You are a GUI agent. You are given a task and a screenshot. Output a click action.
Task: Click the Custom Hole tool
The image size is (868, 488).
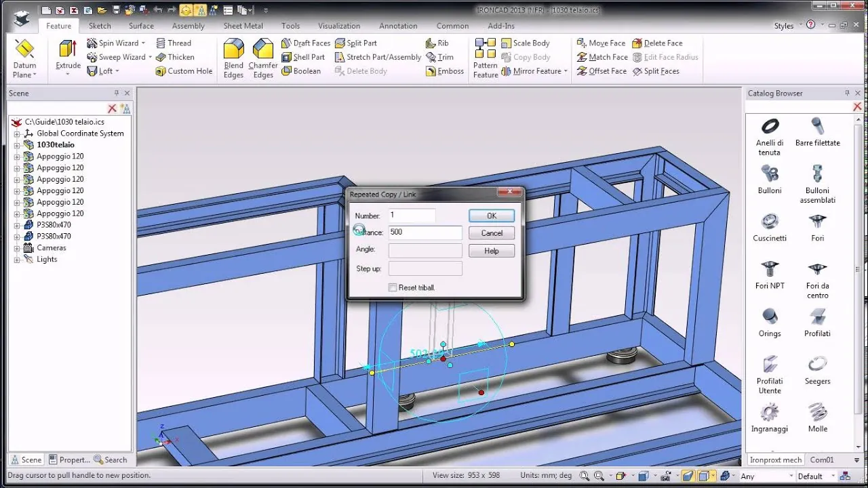[184, 71]
